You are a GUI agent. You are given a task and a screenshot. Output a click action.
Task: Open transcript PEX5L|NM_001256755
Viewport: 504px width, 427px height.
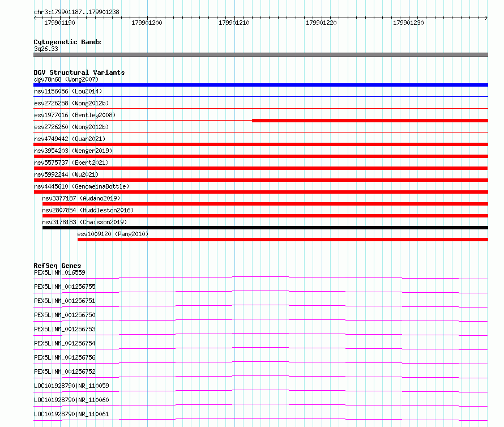[x=65, y=287]
